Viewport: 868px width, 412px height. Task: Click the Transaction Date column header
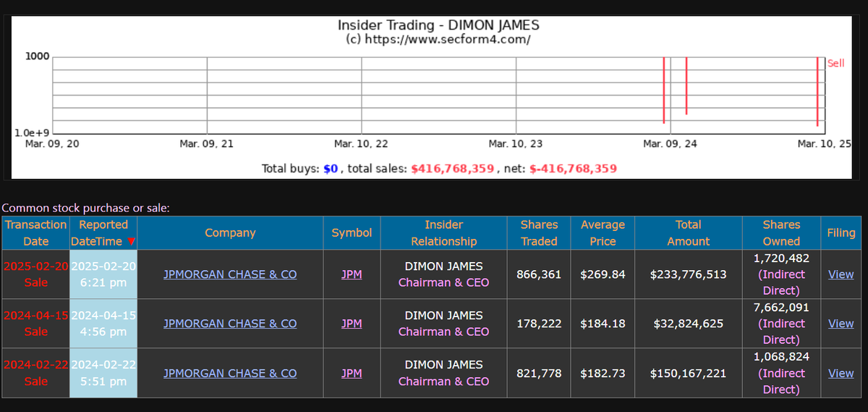[36, 233]
